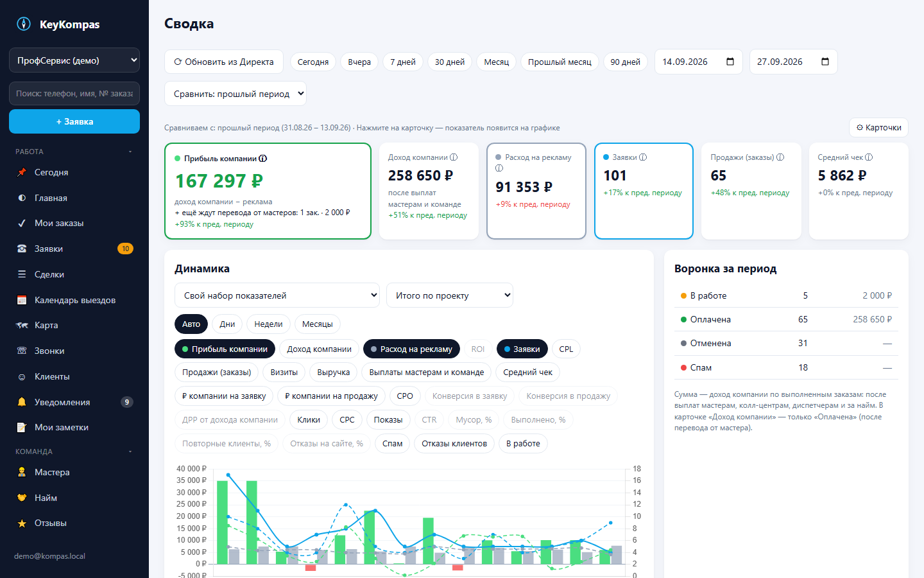This screenshot has width=924, height=578.
Task: Click the worker icon beside Мастера
Action: [x=22, y=472]
